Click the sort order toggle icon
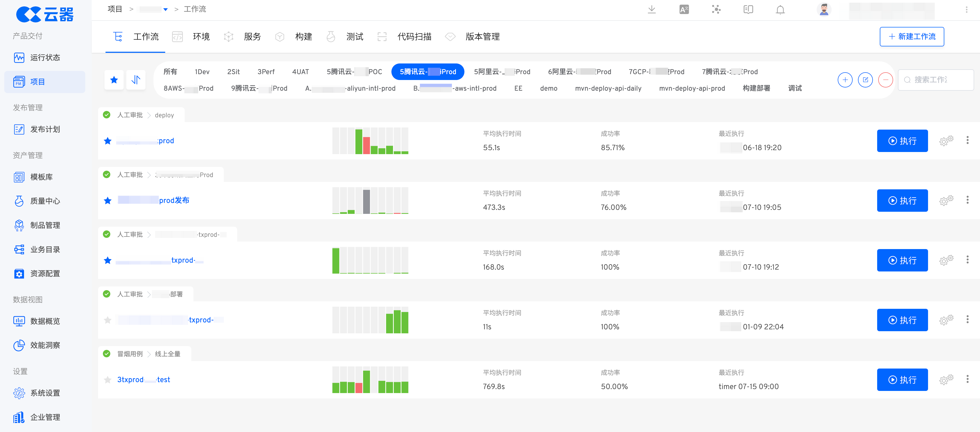This screenshot has width=980, height=432. pos(136,80)
